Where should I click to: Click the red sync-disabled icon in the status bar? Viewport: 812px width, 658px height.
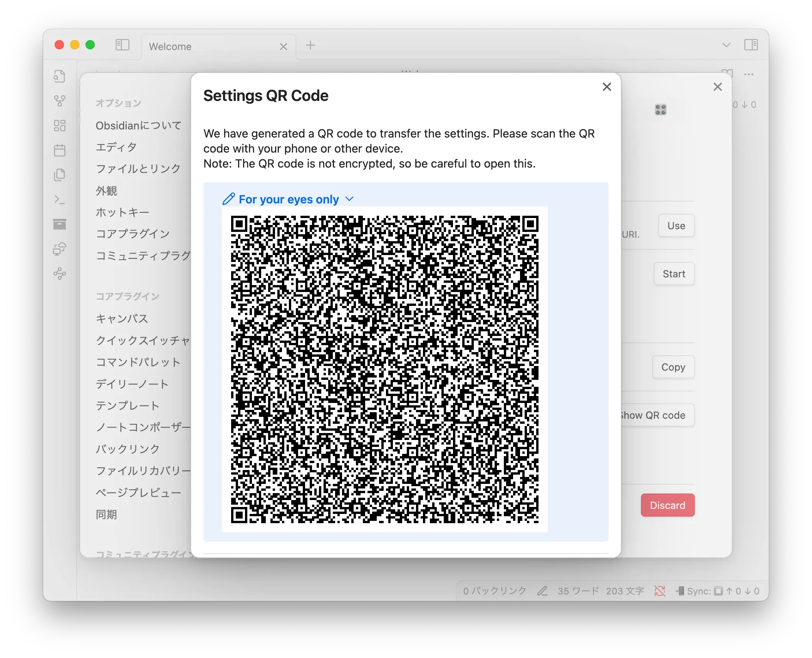(660, 591)
